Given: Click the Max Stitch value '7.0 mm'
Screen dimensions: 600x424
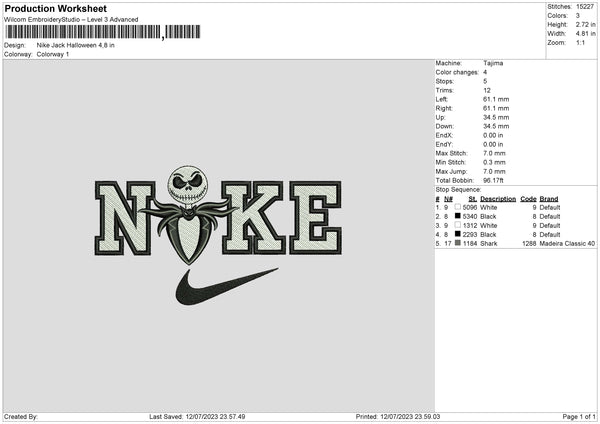Looking at the screenshot, I should pyautogui.click(x=494, y=153).
